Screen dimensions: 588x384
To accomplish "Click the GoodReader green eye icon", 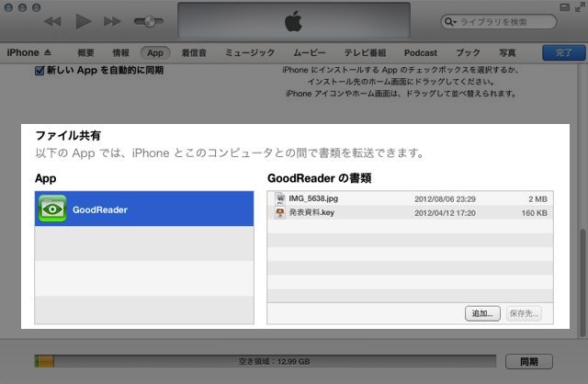I will tap(52, 209).
